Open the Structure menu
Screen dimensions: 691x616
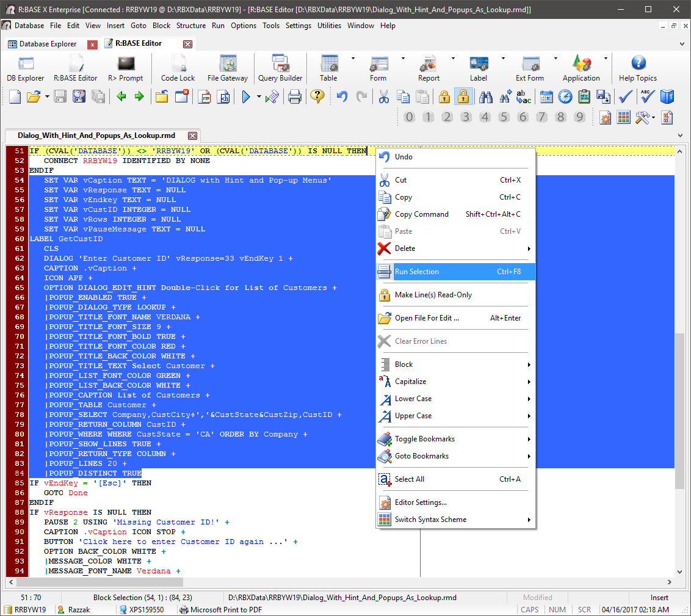[x=191, y=26]
